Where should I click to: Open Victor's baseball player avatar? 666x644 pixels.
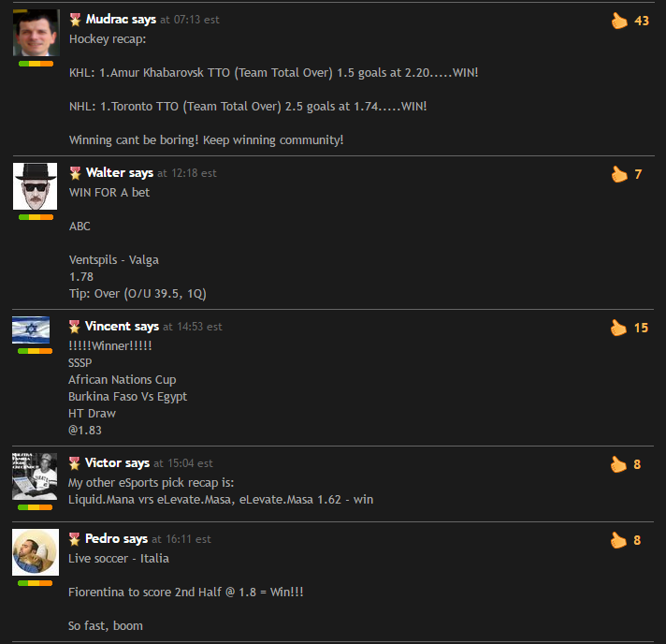tap(35, 476)
